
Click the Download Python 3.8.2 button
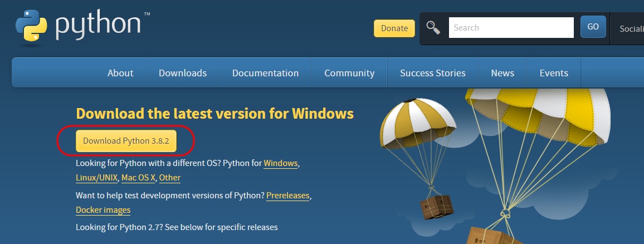tap(126, 141)
